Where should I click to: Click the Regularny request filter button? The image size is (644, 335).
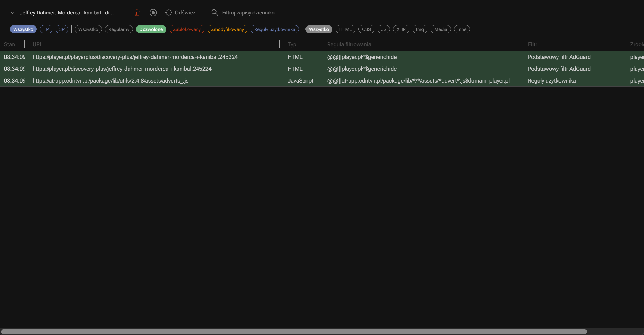(x=118, y=29)
